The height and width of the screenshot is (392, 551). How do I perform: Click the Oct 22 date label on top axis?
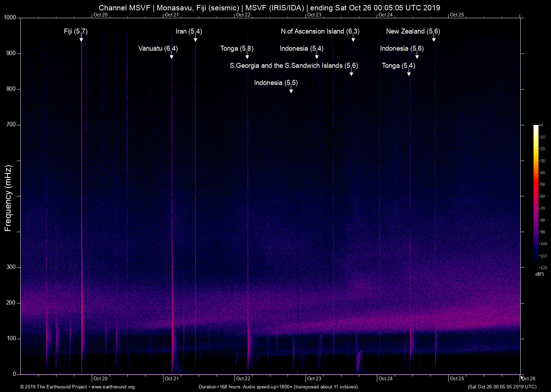pos(243,15)
